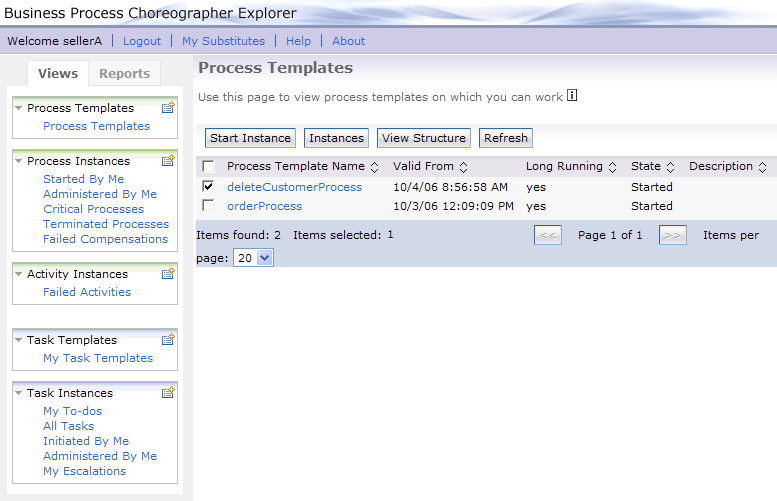Click the Task Instances group edit icon
The width and height of the screenshot is (777, 501).
(168, 392)
